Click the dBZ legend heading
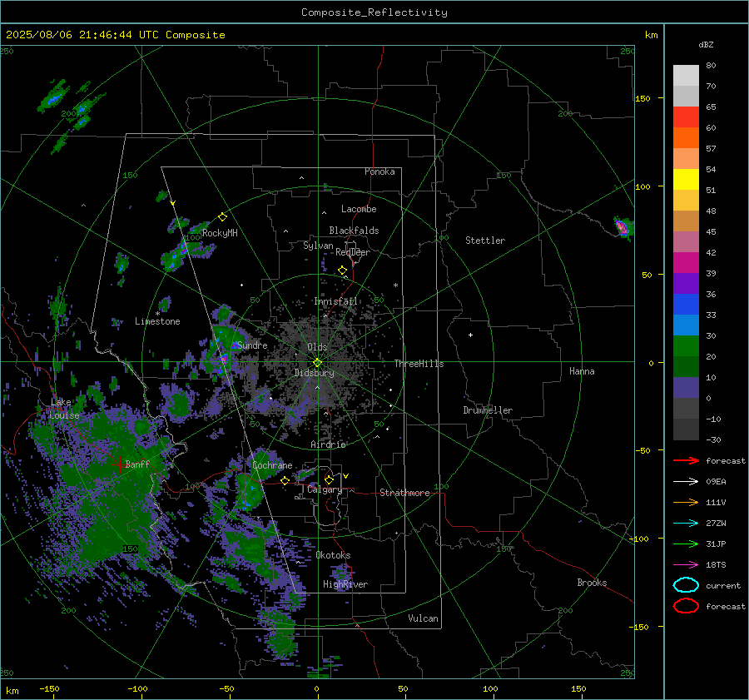749x700 pixels. tap(706, 45)
